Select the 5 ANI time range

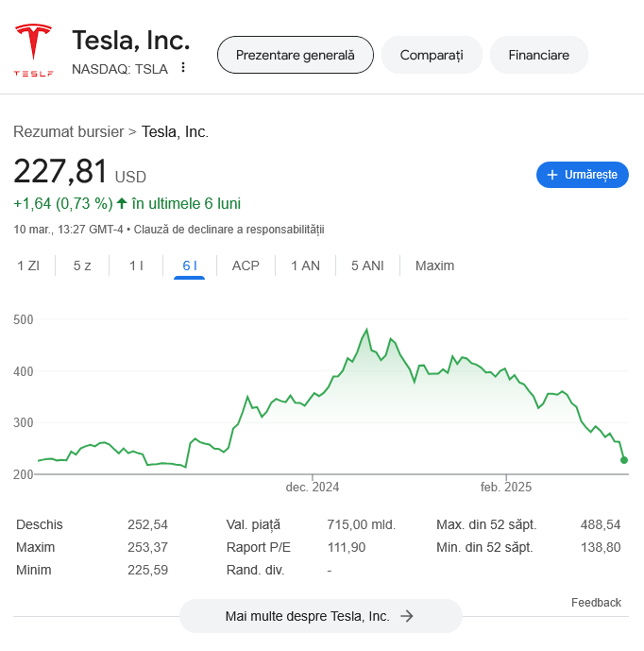367,266
